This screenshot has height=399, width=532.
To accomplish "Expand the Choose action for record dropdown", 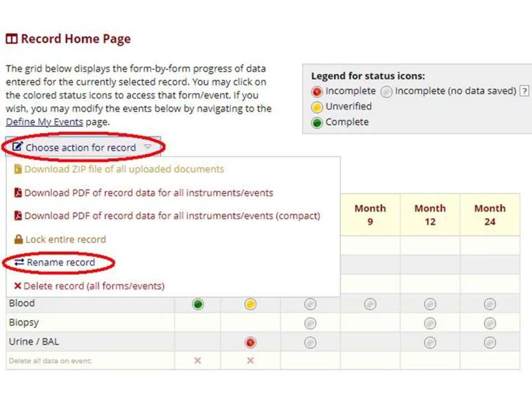I will tap(80, 147).
